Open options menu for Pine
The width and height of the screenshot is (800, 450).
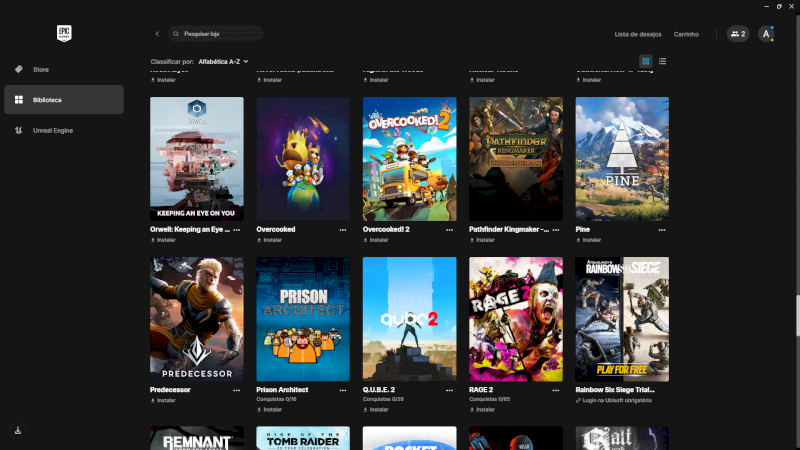(x=662, y=230)
